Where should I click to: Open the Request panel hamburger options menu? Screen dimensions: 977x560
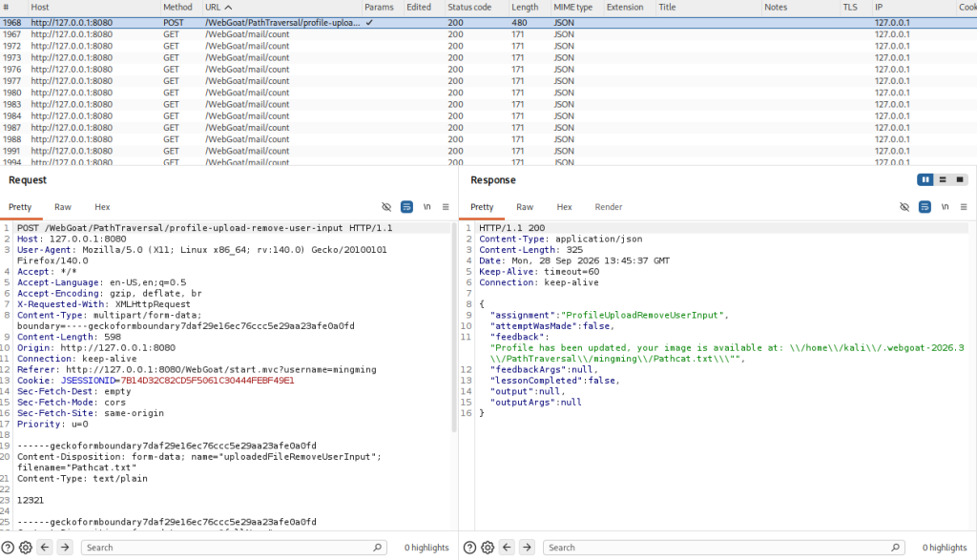click(446, 207)
